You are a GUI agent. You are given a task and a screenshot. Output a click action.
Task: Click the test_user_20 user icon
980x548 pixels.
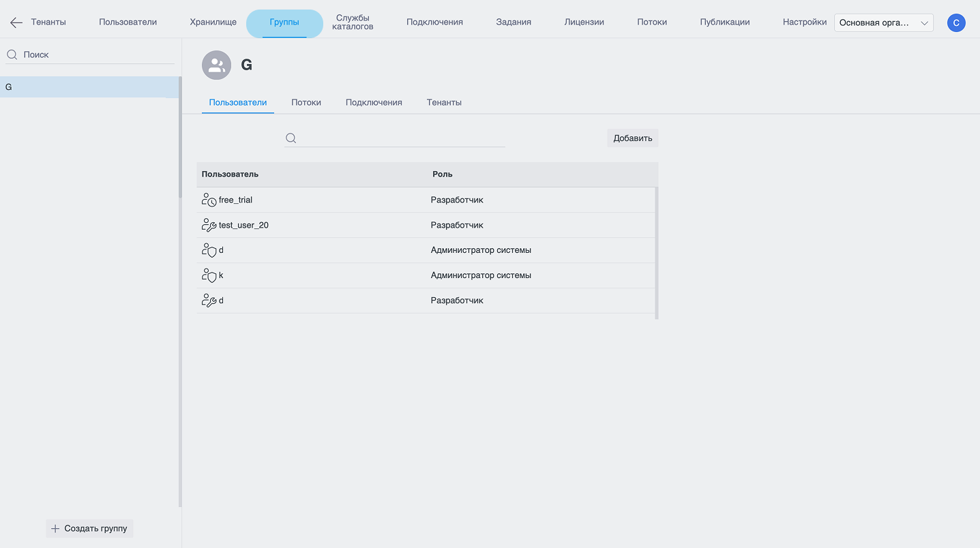pyautogui.click(x=209, y=225)
